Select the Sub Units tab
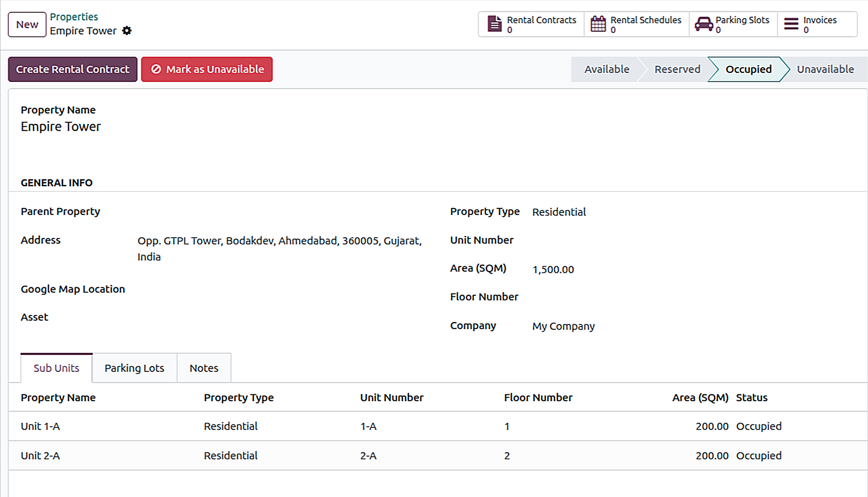 point(57,368)
